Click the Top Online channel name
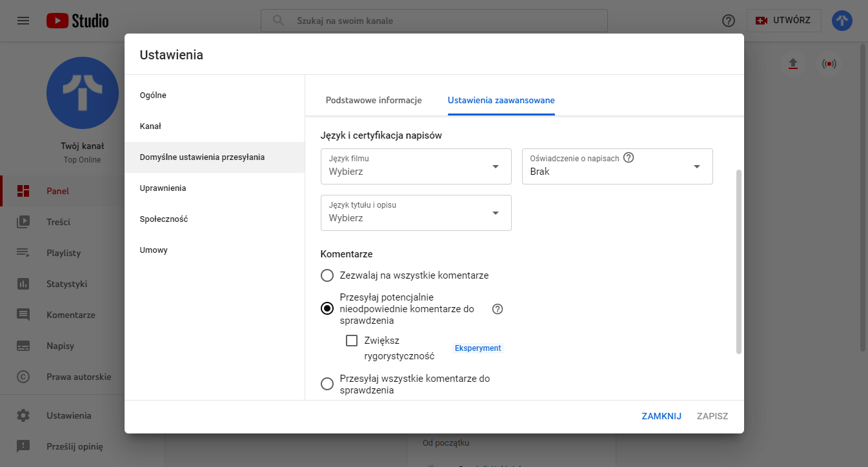Viewport: 868px width, 467px height. [83, 160]
